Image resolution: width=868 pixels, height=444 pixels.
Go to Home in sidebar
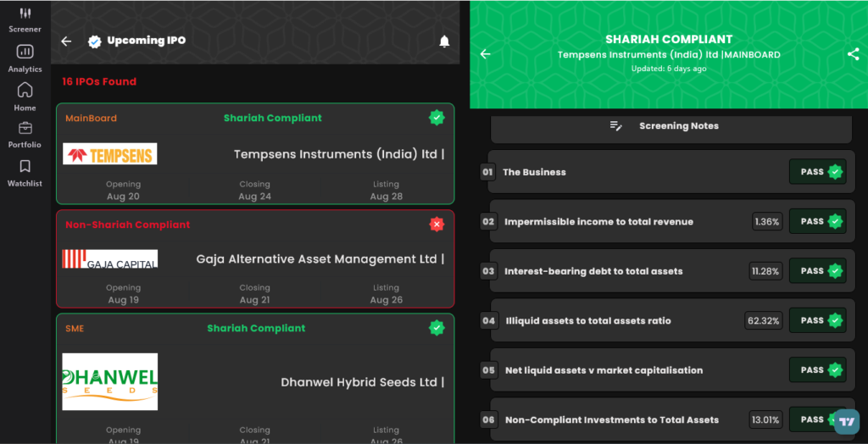[x=25, y=90]
